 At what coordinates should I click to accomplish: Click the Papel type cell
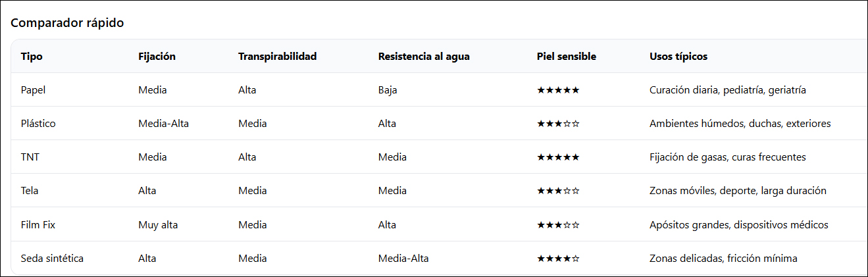34,90
